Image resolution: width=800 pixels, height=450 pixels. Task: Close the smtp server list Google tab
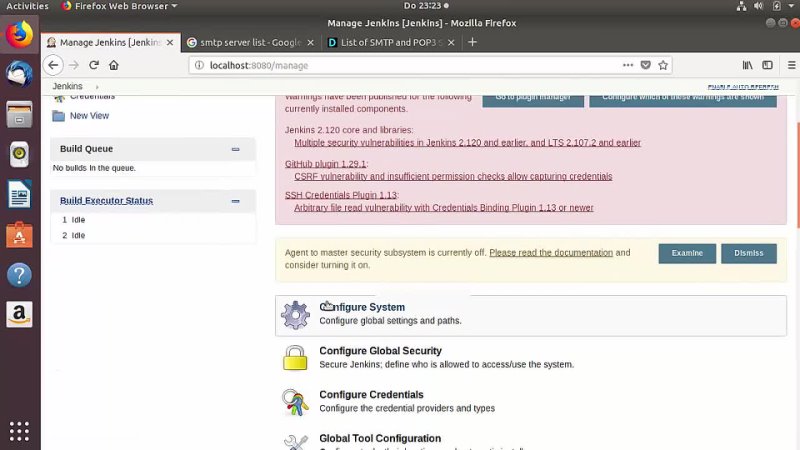coord(310,42)
